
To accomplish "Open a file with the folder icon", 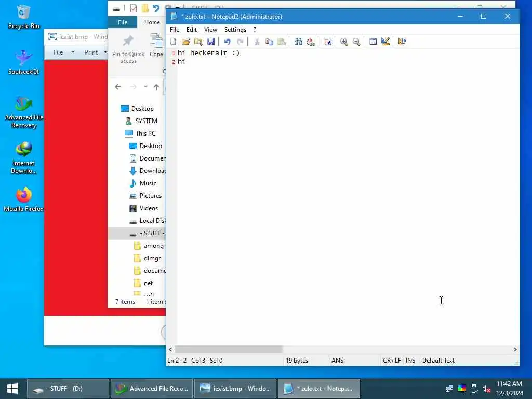I will [x=186, y=42].
